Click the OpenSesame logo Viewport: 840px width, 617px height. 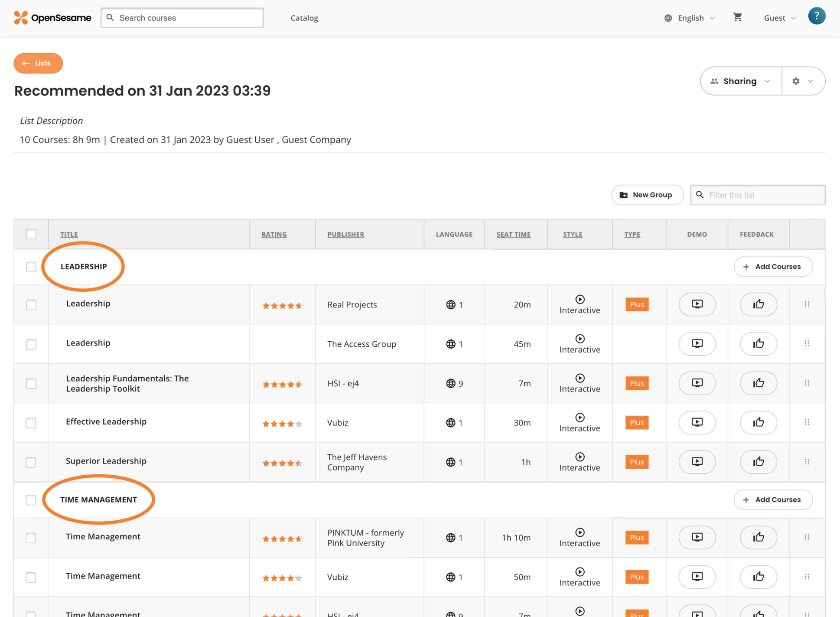click(x=52, y=18)
